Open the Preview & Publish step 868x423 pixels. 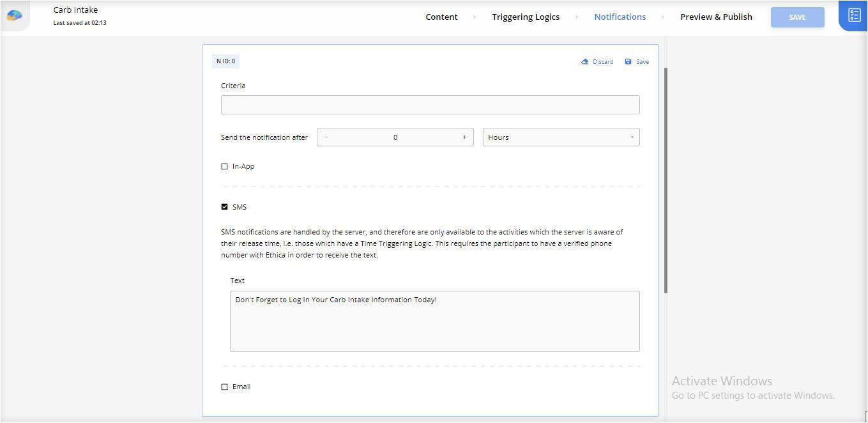pyautogui.click(x=715, y=17)
